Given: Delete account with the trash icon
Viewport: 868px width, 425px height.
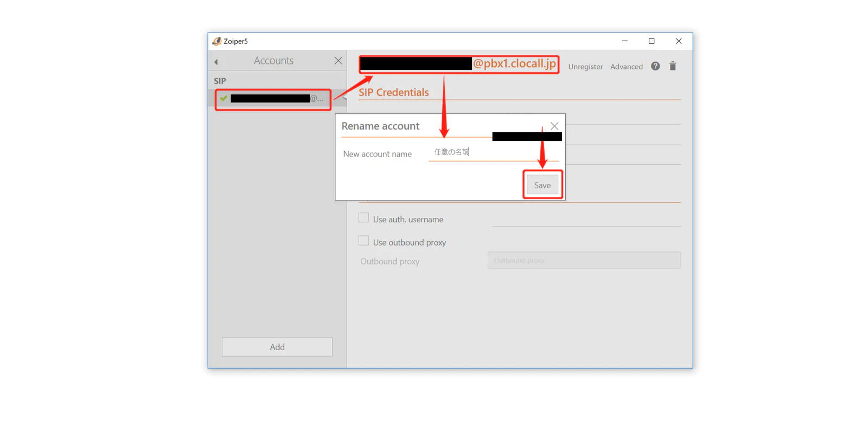Looking at the screenshot, I should pos(673,66).
